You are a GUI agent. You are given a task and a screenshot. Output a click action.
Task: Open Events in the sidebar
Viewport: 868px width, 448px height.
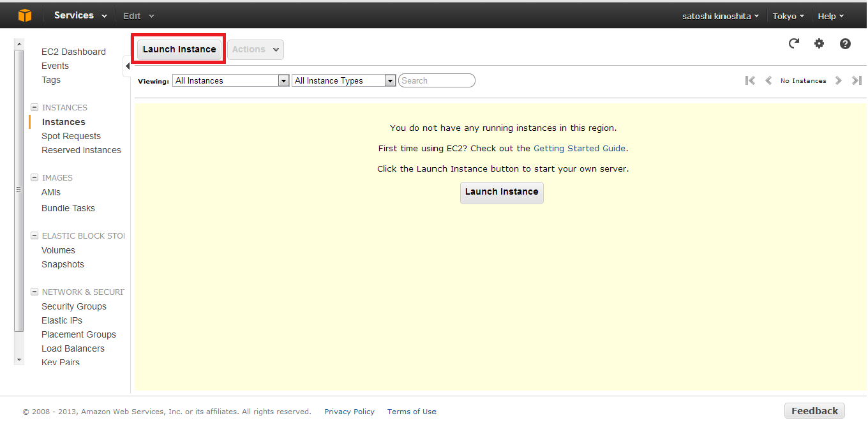point(55,66)
